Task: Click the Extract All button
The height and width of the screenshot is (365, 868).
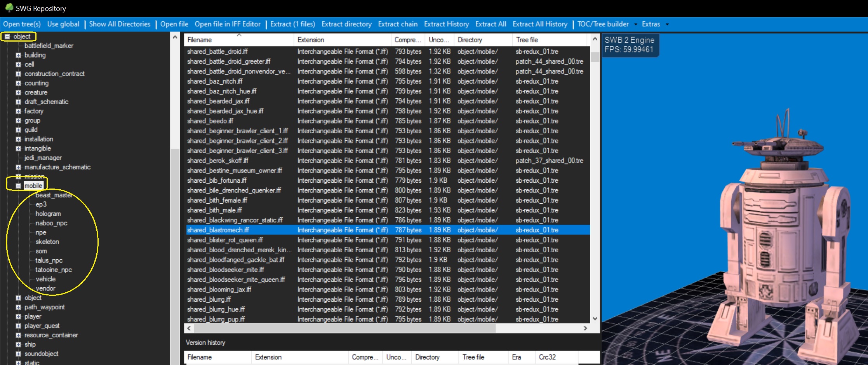Action: tap(491, 24)
